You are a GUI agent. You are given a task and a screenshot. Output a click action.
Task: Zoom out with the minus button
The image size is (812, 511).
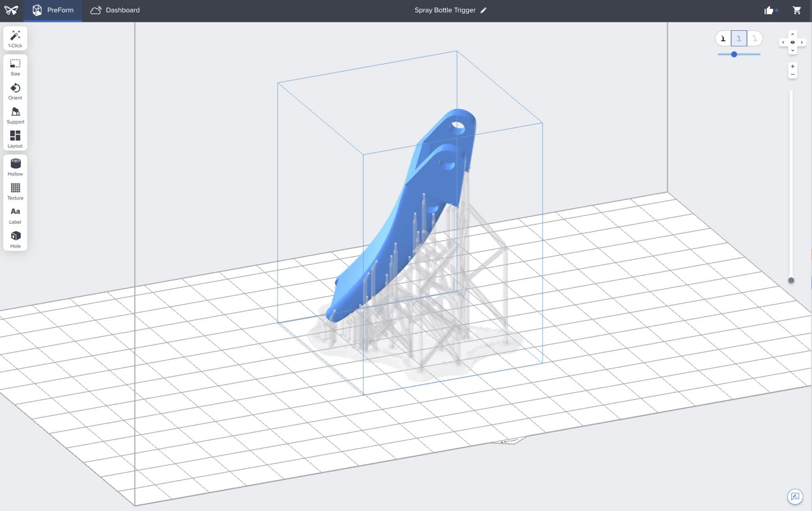click(793, 74)
